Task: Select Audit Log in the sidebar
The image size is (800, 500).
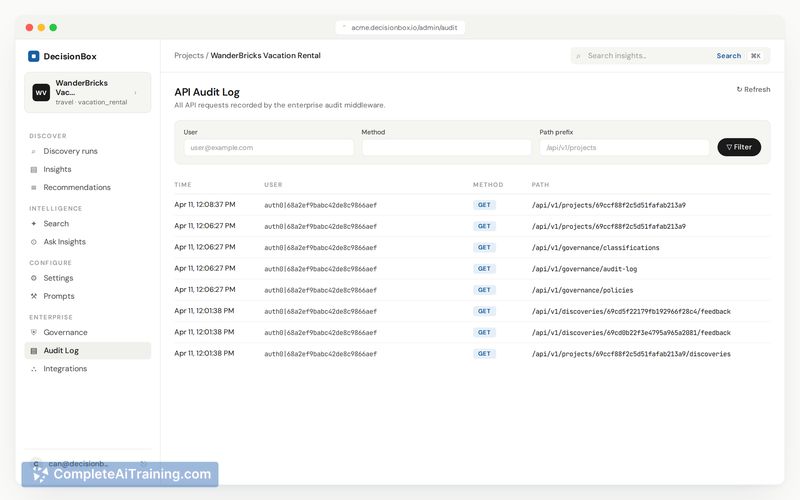Action: [88, 351]
